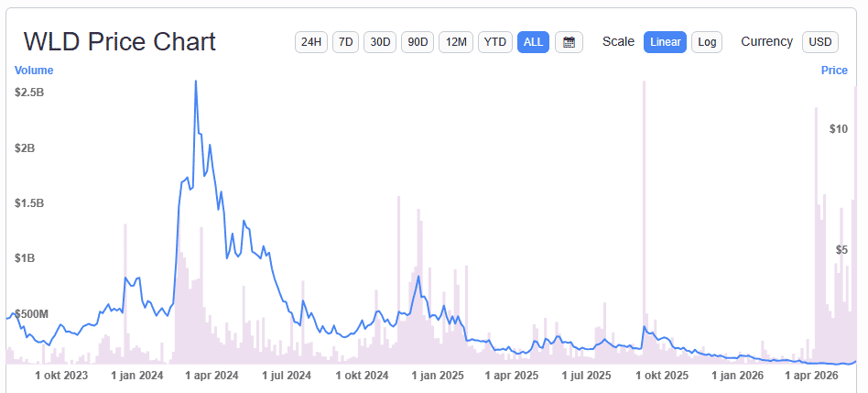The image size is (868, 393).
Task: Click the 1 jan 2026 date label
Action: tap(737, 376)
